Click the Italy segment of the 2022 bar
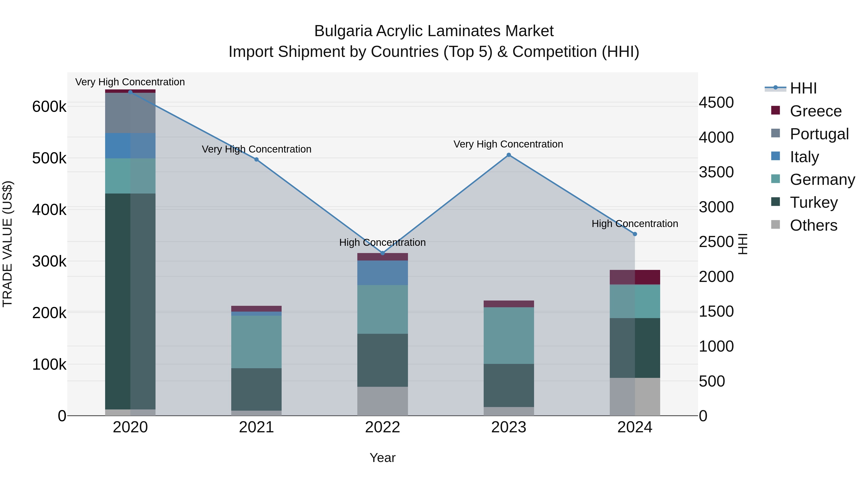This screenshot has height=488, width=868. tap(382, 273)
